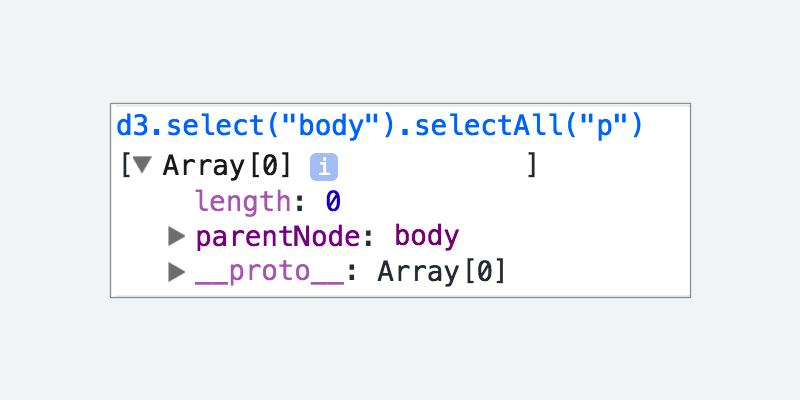Click the length value 0
Screen dimensions: 800x400
pyautogui.click(x=333, y=202)
